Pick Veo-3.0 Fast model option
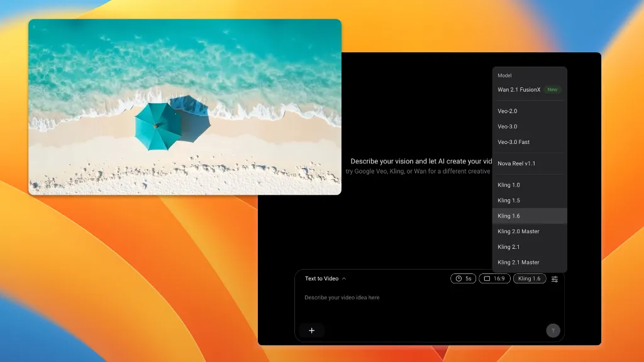Screen dimensions: 644x362 coord(513,142)
